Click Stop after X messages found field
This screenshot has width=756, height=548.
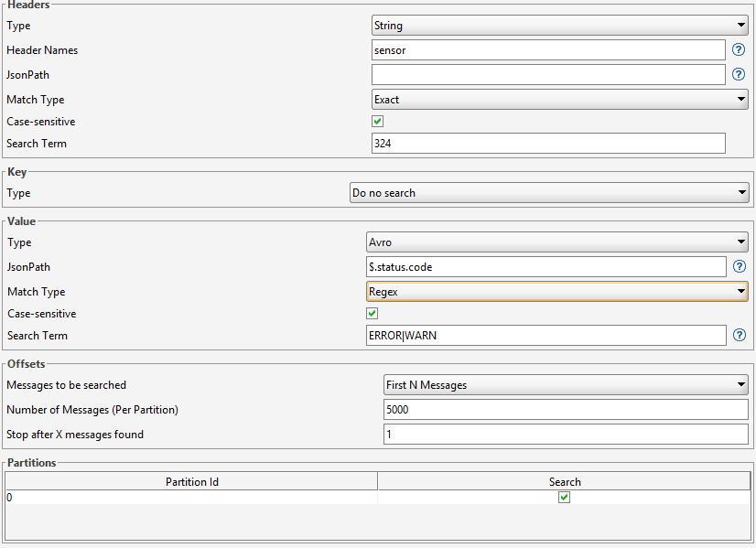566,435
